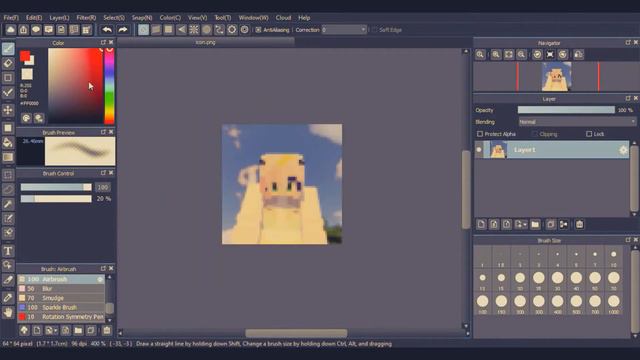Viewport: 640px width, 360px height.
Task: Enable the parallel lines snap
Action: (x=156, y=30)
